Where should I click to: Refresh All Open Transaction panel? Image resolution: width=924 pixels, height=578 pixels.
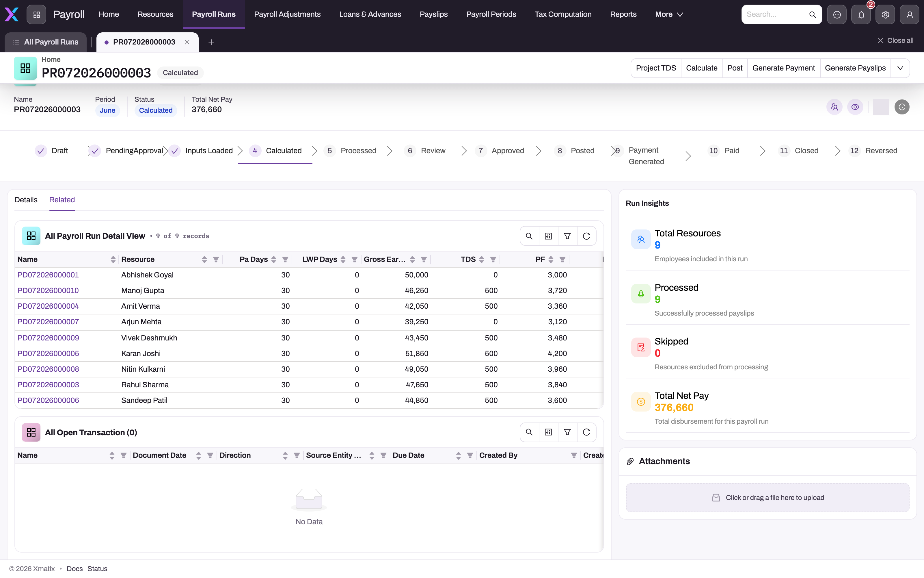(586, 432)
